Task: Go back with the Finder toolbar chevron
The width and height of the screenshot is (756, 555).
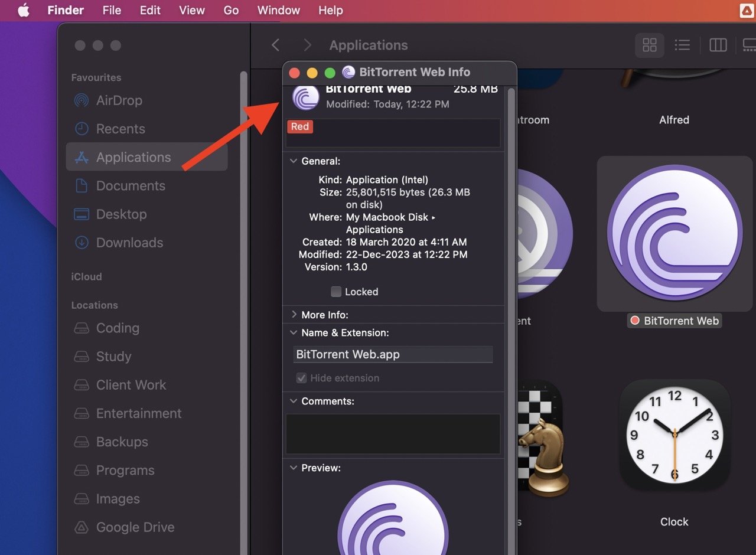Action: [x=275, y=45]
